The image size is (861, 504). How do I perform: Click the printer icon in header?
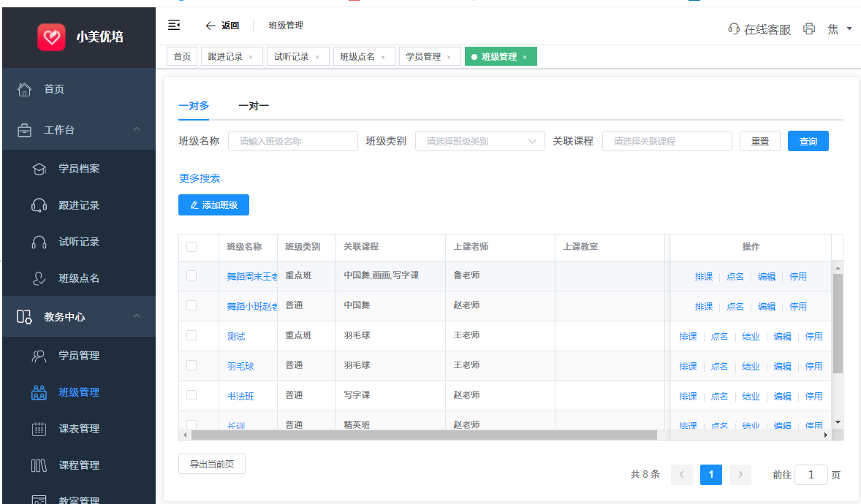[809, 29]
